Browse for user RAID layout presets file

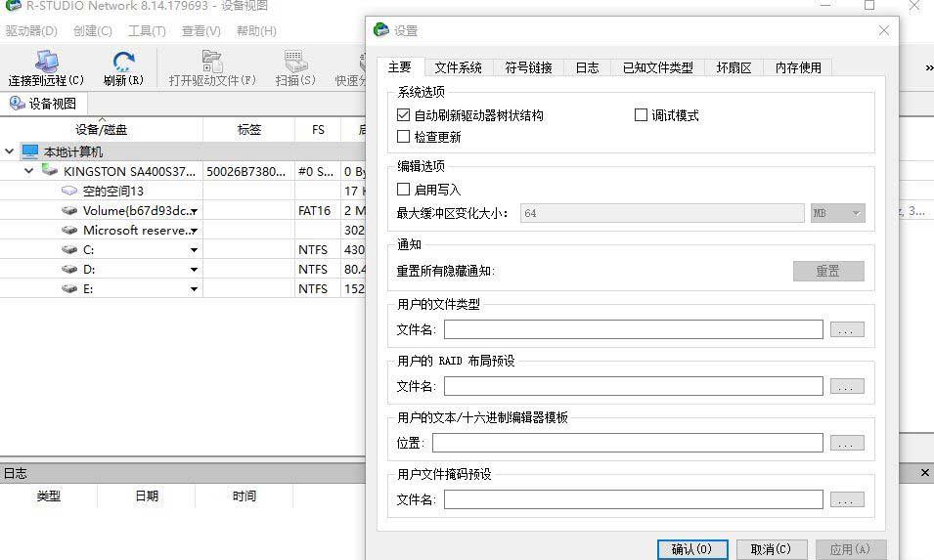coord(846,386)
